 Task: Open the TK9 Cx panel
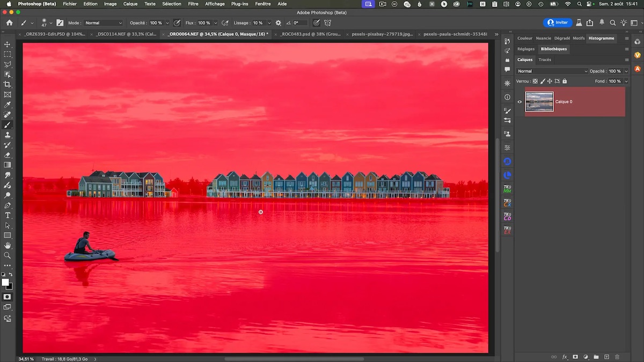pyautogui.click(x=507, y=203)
